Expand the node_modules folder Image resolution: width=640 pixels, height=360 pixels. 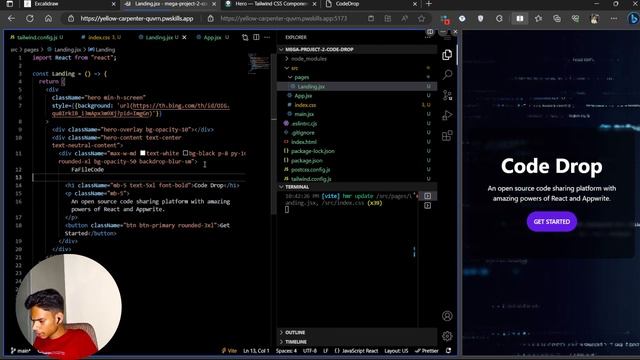point(357,59)
